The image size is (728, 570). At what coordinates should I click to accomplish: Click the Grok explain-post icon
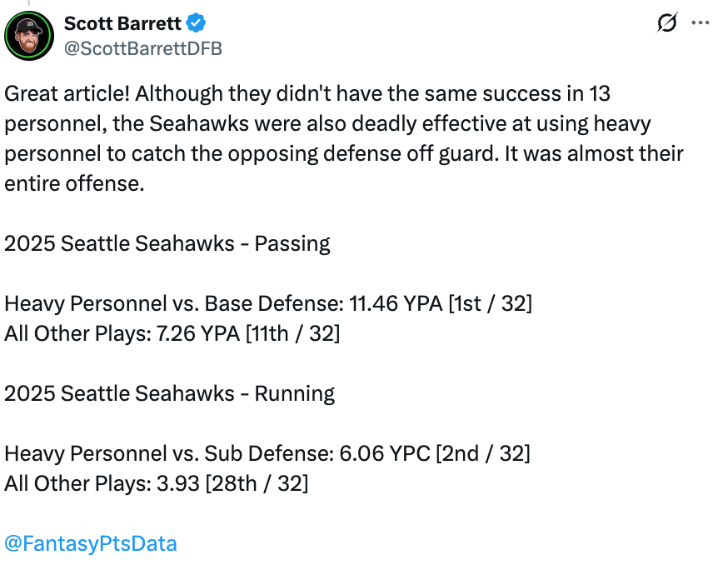(x=666, y=22)
